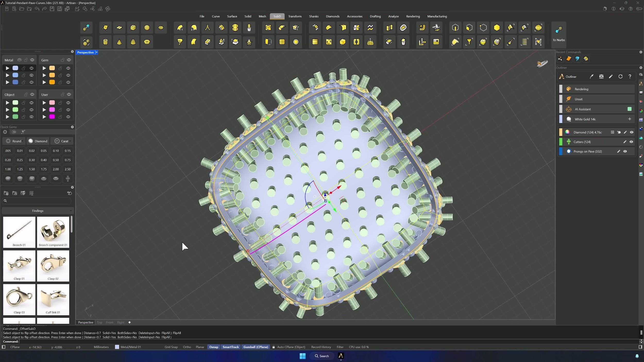Click the undo arrow in top toolbar

coord(37,9)
